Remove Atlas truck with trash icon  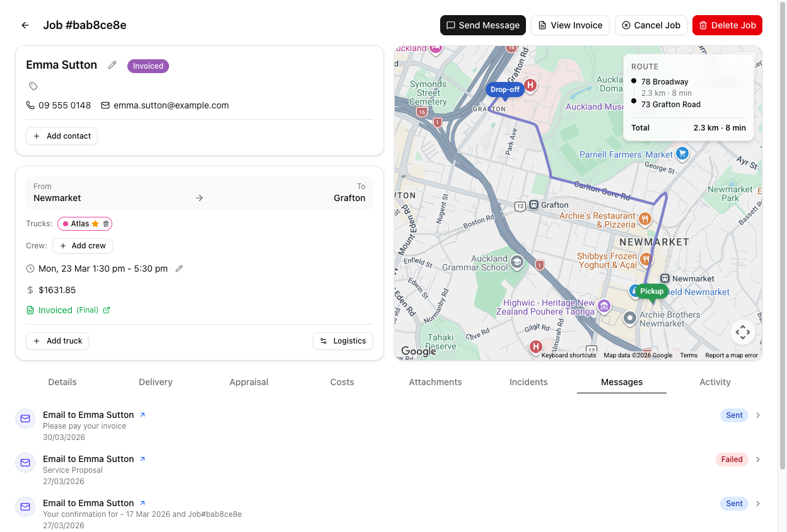106,224
